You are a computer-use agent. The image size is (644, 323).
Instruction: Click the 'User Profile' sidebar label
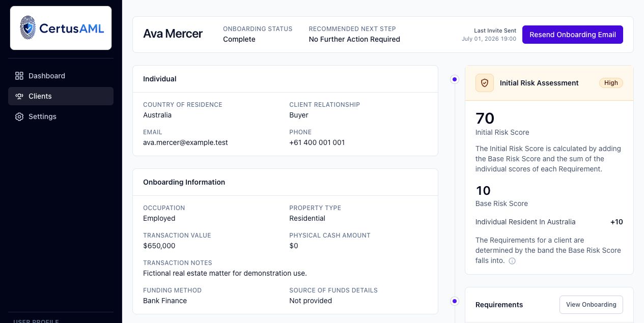[x=36, y=321]
